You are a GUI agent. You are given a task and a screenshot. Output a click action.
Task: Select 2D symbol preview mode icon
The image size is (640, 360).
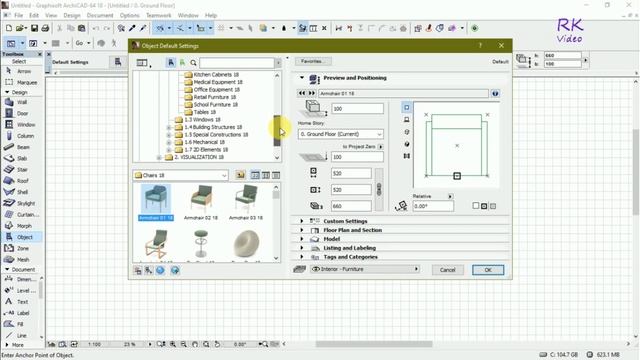pos(407,107)
